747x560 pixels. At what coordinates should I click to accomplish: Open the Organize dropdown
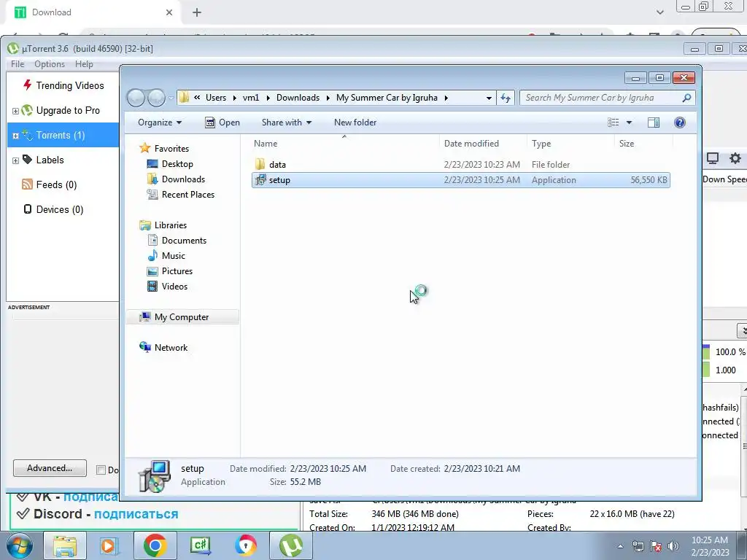point(160,122)
